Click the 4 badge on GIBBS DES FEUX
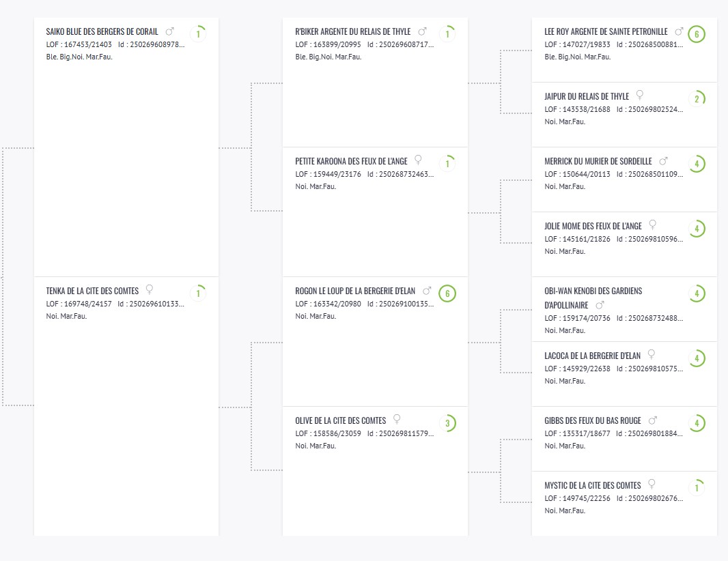 [697, 423]
